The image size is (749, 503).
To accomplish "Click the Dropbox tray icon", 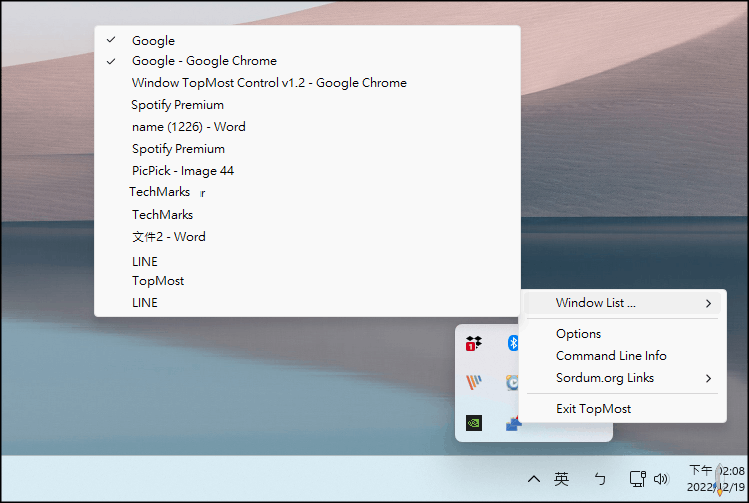I will [x=474, y=344].
